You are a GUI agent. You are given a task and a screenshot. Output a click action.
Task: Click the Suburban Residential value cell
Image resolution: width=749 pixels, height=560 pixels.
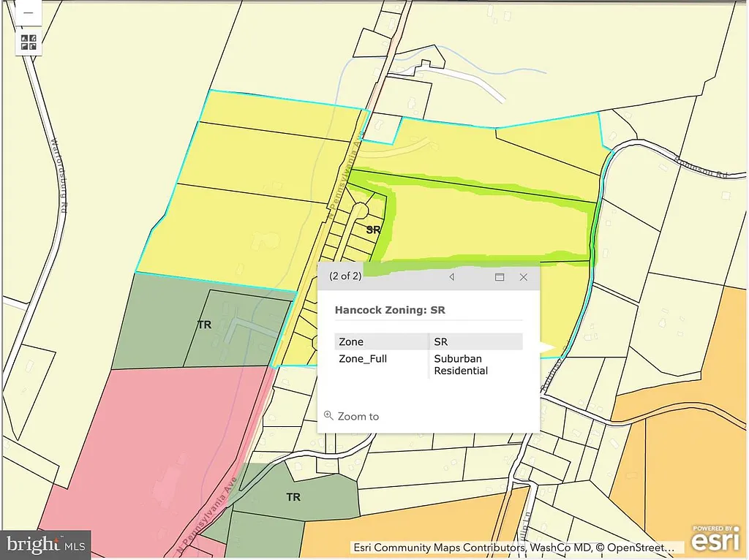(461, 365)
